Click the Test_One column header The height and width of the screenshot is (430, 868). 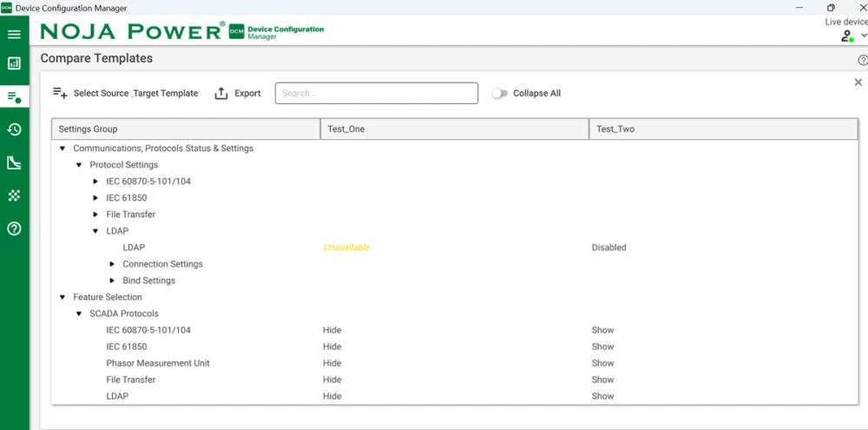point(455,129)
